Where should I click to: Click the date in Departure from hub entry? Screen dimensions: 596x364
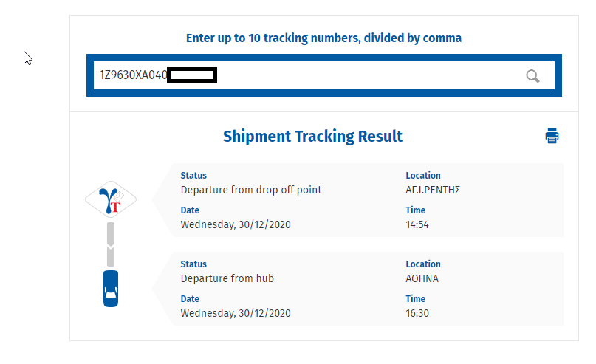click(x=236, y=313)
